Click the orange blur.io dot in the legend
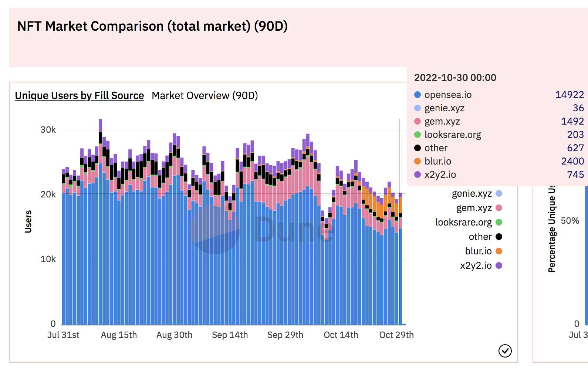This screenshot has height=369, width=588. (499, 251)
